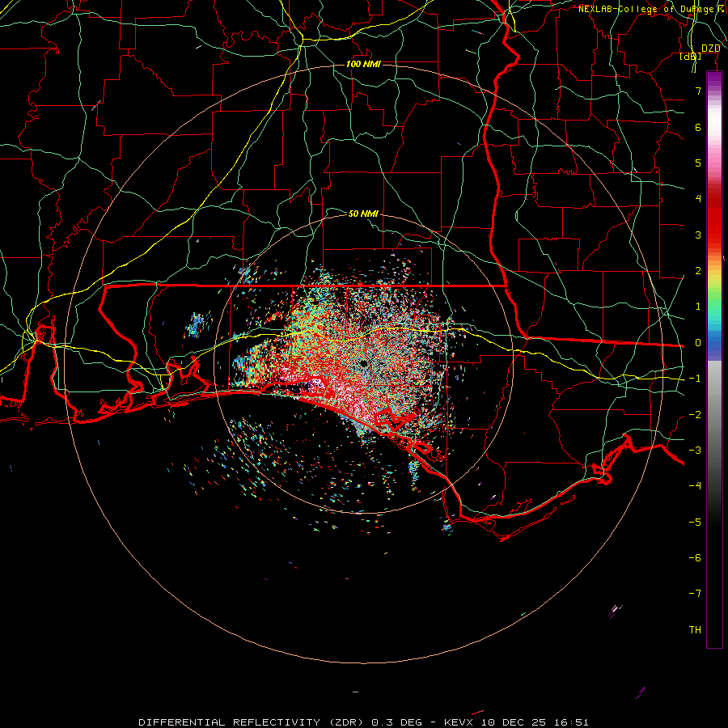Click the "1" value on the scale
This screenshot has width=728, height=728.
tap(698, 307)
